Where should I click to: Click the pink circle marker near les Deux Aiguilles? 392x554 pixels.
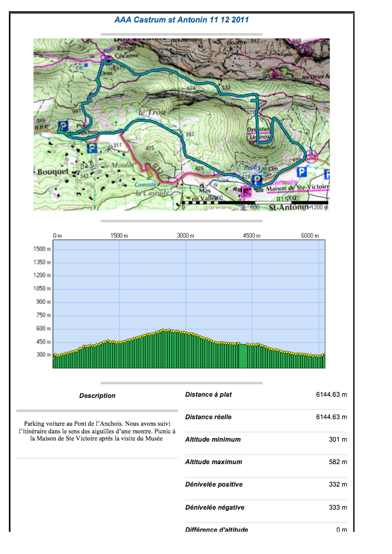click(x=274, y=74)
